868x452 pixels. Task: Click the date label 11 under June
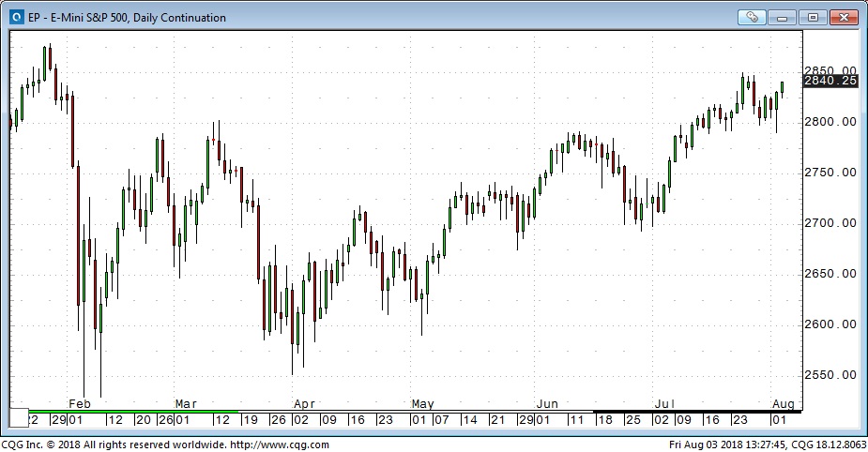(577, 420)
